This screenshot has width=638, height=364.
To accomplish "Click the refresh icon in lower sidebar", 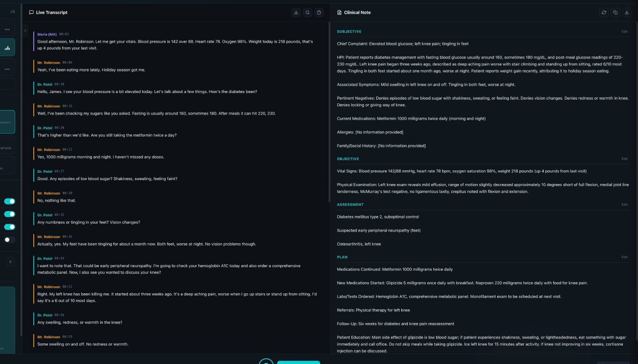I will (10, 262).
